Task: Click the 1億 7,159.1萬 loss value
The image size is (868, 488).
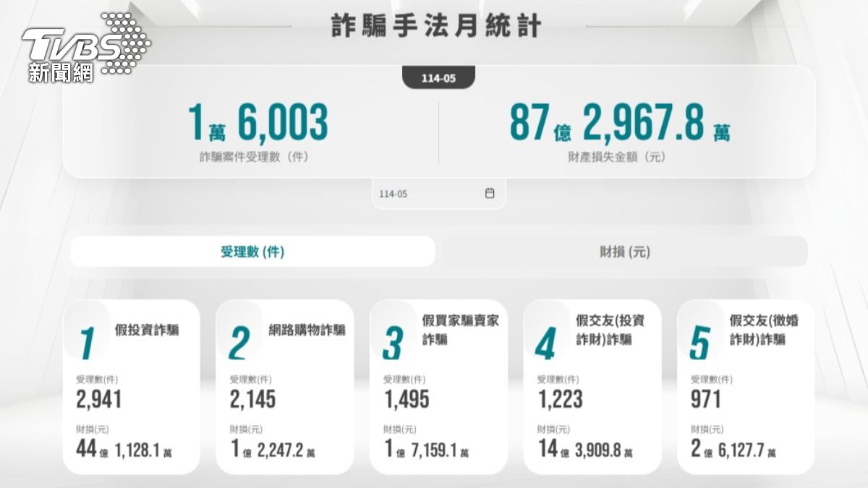Action: pyautogui.click(x=426, y=449)
